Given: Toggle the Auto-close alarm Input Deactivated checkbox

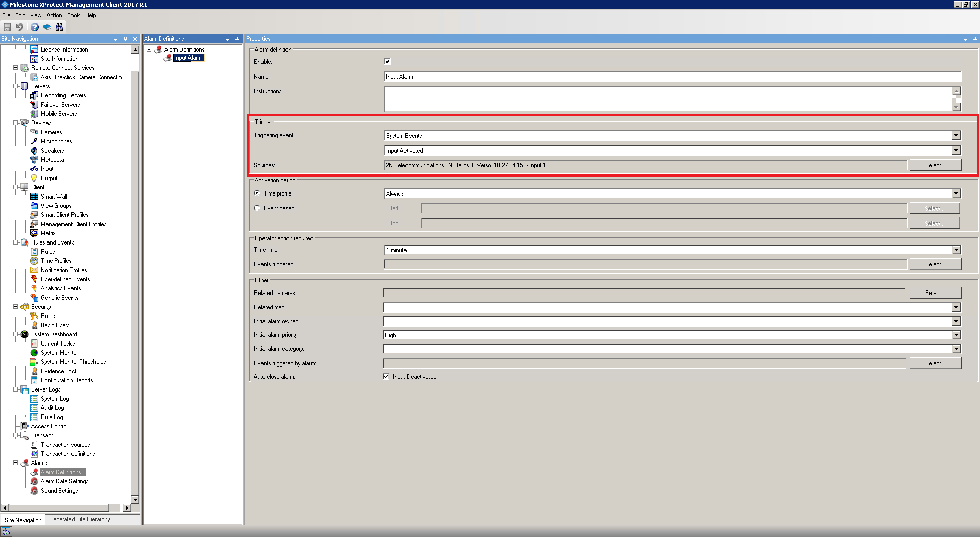Looking at the screenshot, I should click(386, 377).
